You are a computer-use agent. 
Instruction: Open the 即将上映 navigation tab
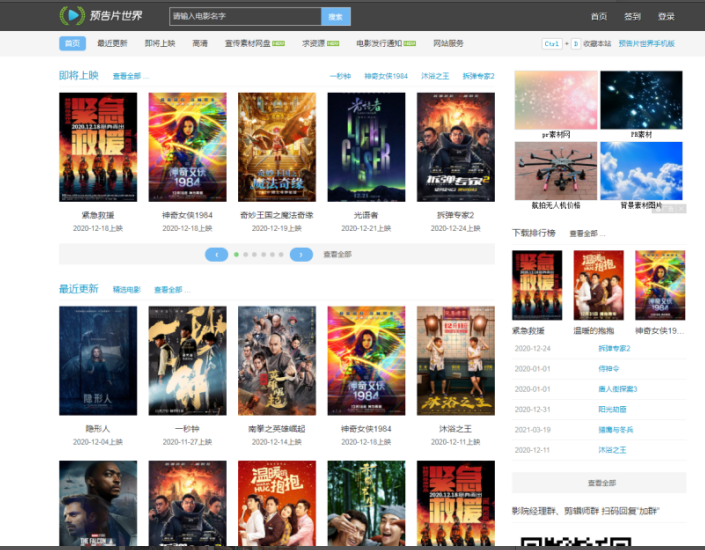coord(160,43)
